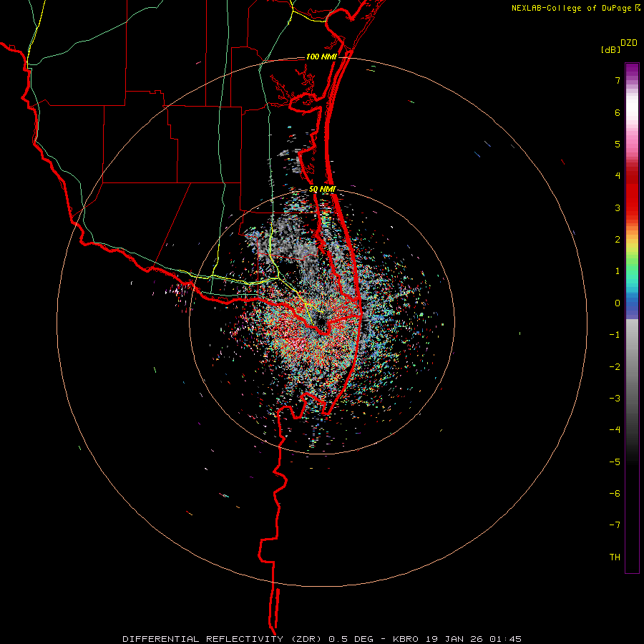Click the 3 dB value on color scale
644x644 pixels.
click(618, 208)
